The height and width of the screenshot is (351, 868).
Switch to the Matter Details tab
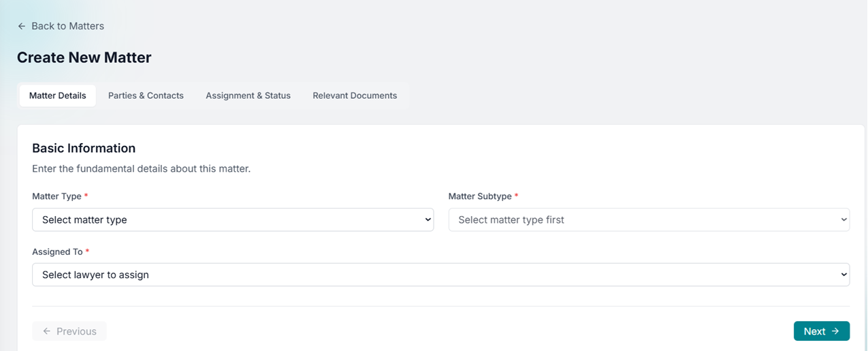(58, 95)
